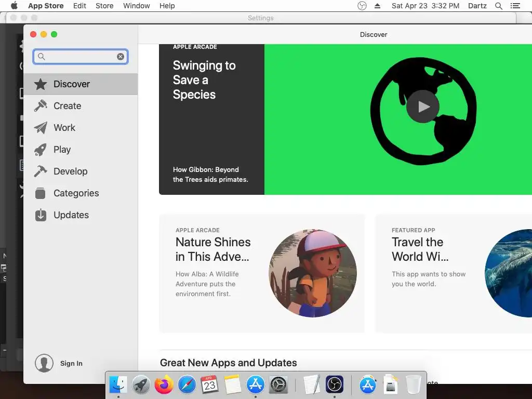Open Launchpad from the Dock
The height and width of the screenshot is (399, 532).
click(141, 385)
